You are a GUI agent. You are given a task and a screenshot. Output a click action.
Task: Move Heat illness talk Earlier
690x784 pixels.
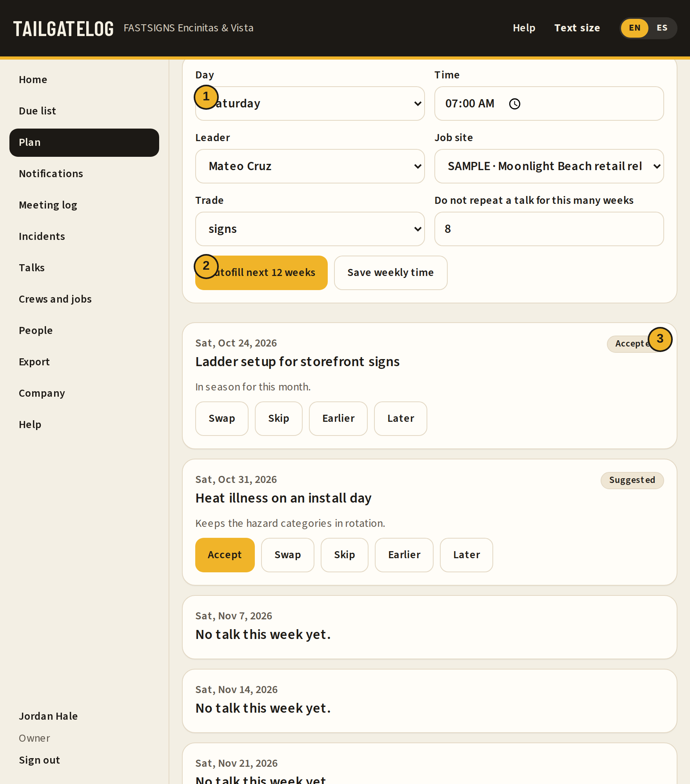pyautogui.click(x=404, y=555)
